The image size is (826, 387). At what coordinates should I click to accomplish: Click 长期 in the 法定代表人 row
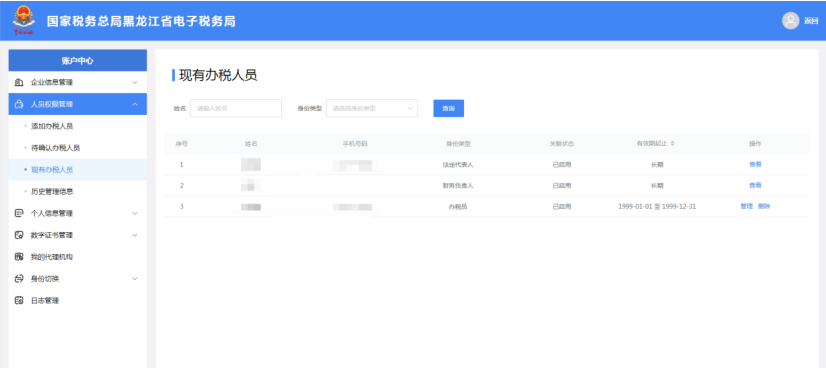tap(657, 164)
